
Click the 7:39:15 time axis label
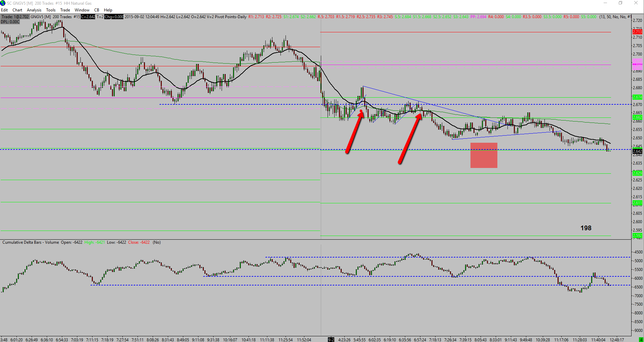(466, 340)
